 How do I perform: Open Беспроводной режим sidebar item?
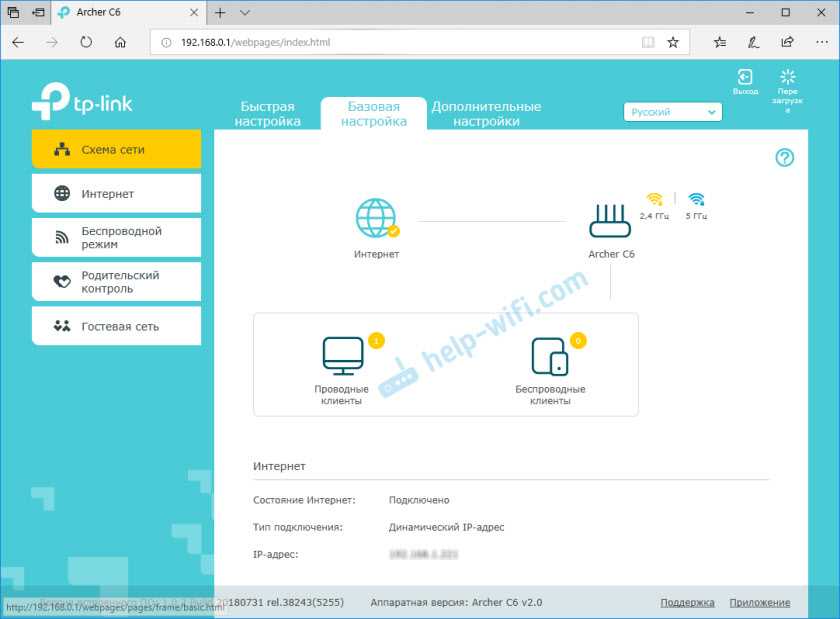pos(116,238)
